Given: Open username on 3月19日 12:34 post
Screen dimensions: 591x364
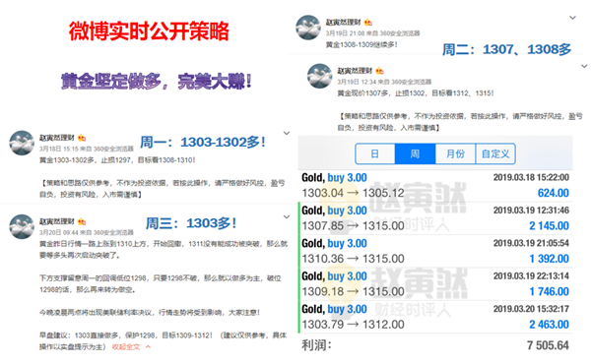Looking at the screenshot, I should 355,71.
